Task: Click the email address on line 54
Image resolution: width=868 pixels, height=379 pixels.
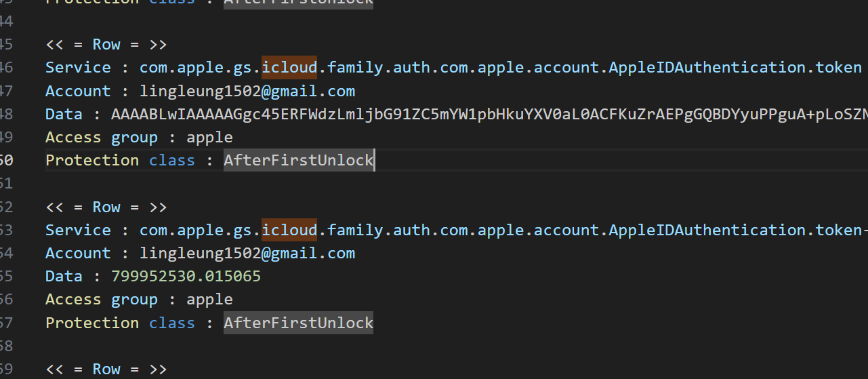Action: pos(247,254)
